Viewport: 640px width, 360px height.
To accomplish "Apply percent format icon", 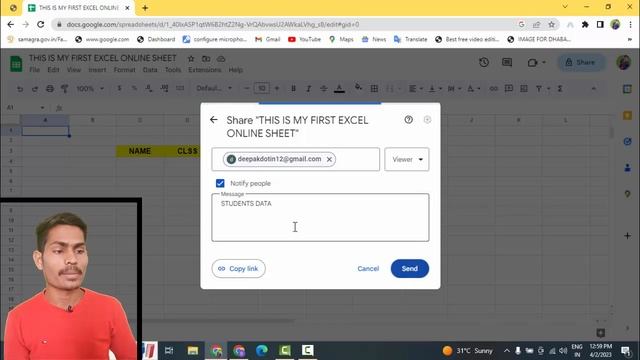I will pos(134,89).
